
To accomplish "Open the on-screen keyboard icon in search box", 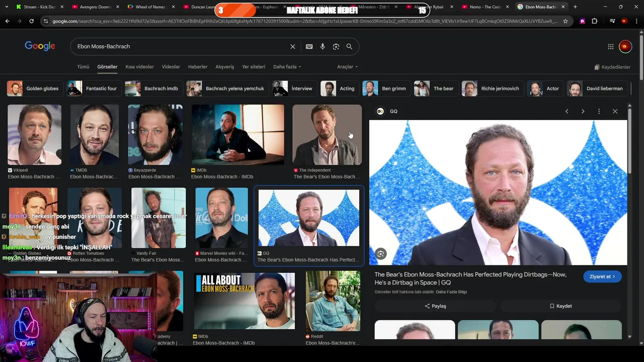I will (309, 46).
